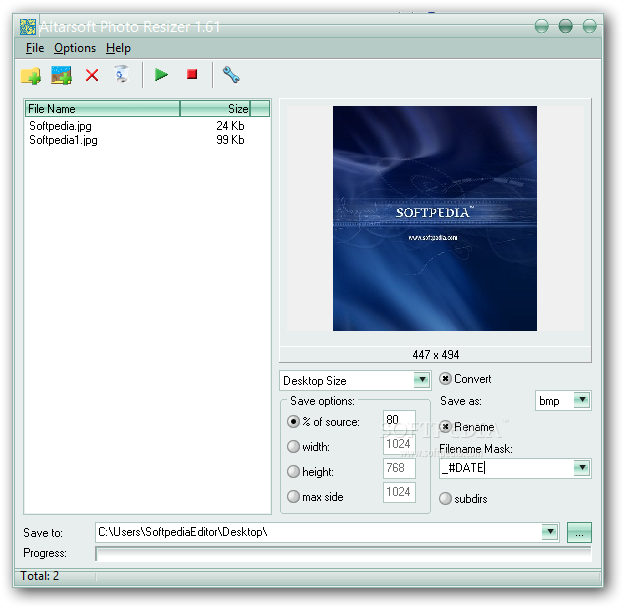This screenshot has height=608, width=624.
Task: Click the height value field 768
Action: click(399, 468)
